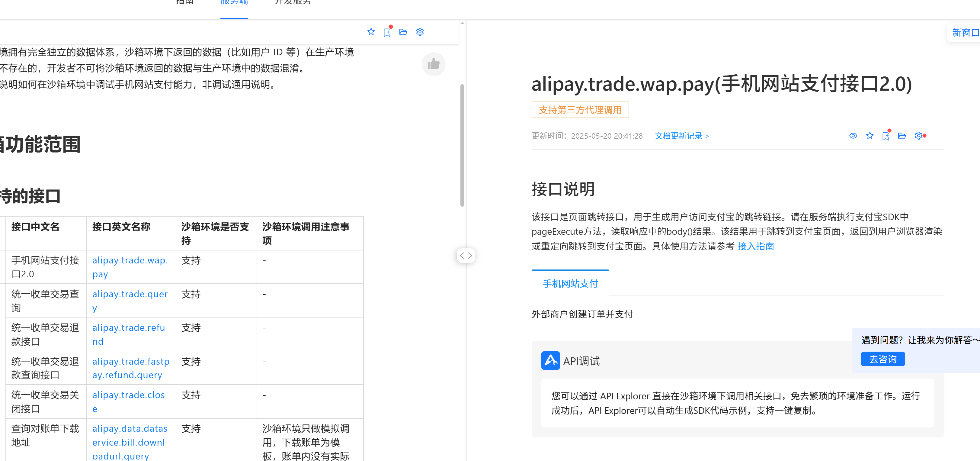Screen dimensions: 980x461
Task: Click the 接口说明 heading
Action: click(x=563, y=189)
